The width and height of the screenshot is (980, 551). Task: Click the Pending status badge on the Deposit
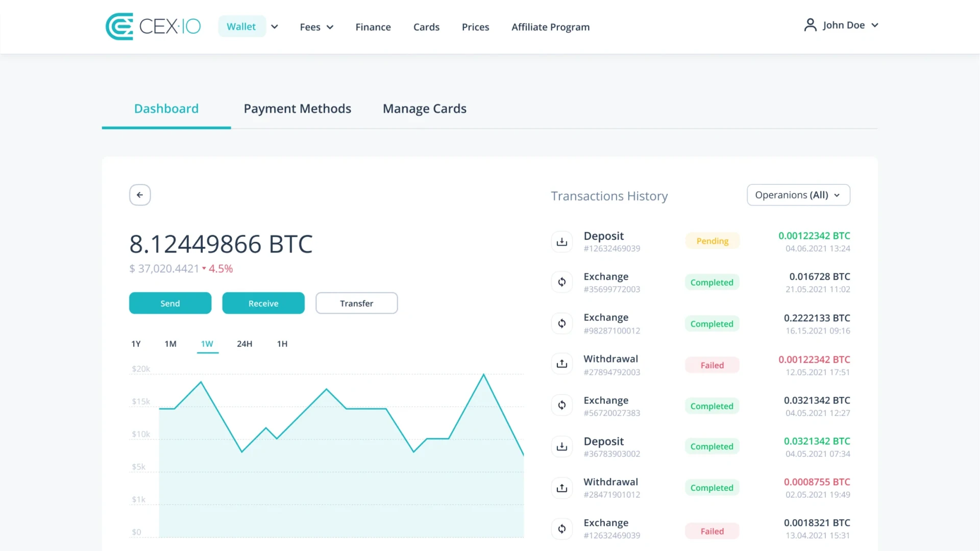click(712, 240)
